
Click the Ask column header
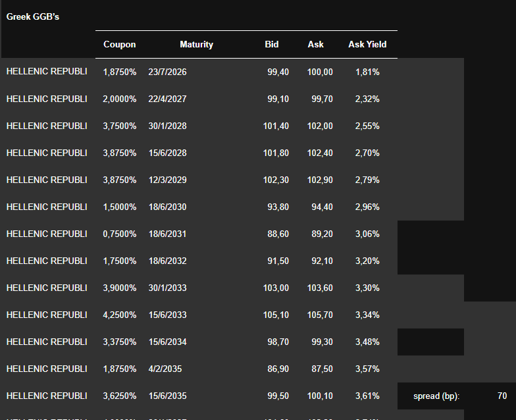(316, 45)
